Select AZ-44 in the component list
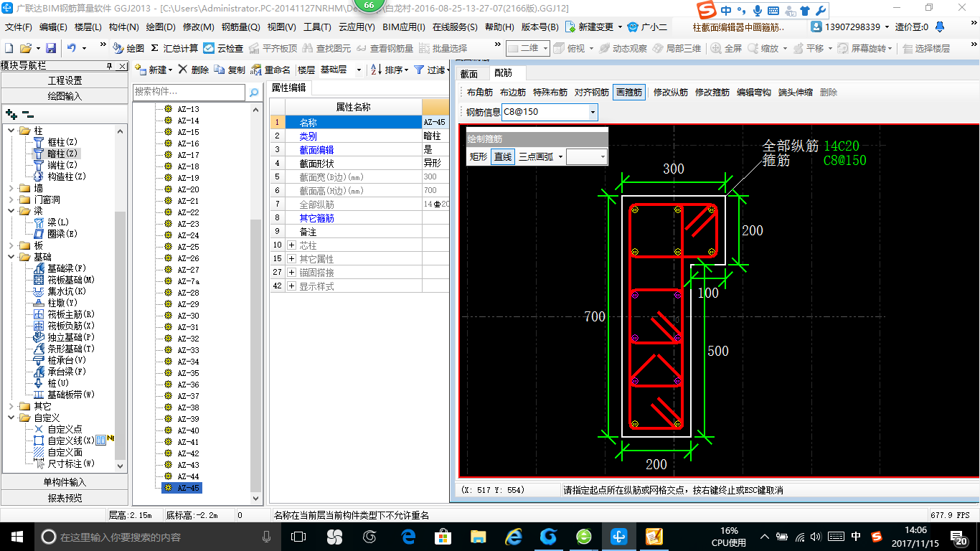The image size is (980, 551). point(188,476)
